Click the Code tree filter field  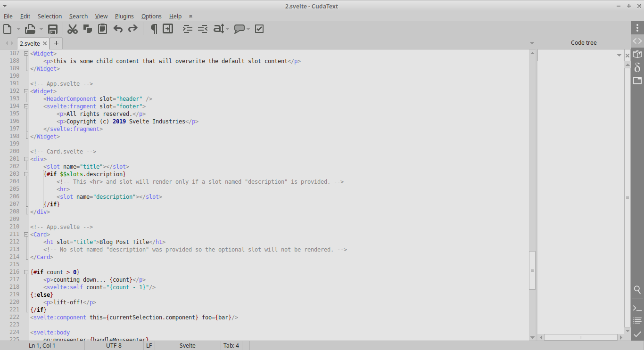(x=577, y=55)
